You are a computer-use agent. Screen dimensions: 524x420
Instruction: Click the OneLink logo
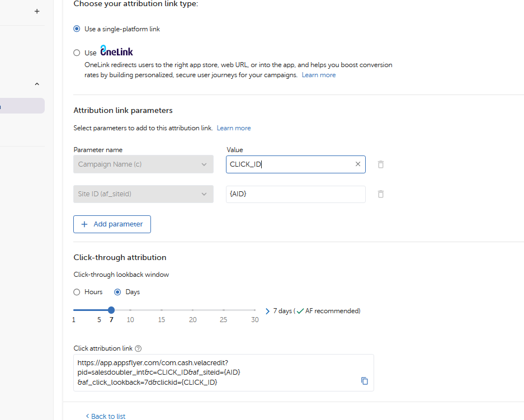pos(116,51)
